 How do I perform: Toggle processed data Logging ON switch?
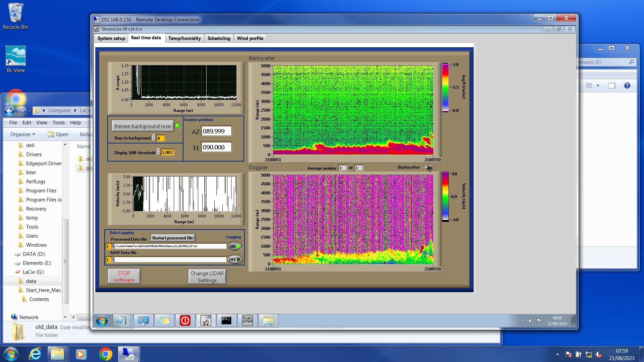pyautogui.click(x=235, y=246)
